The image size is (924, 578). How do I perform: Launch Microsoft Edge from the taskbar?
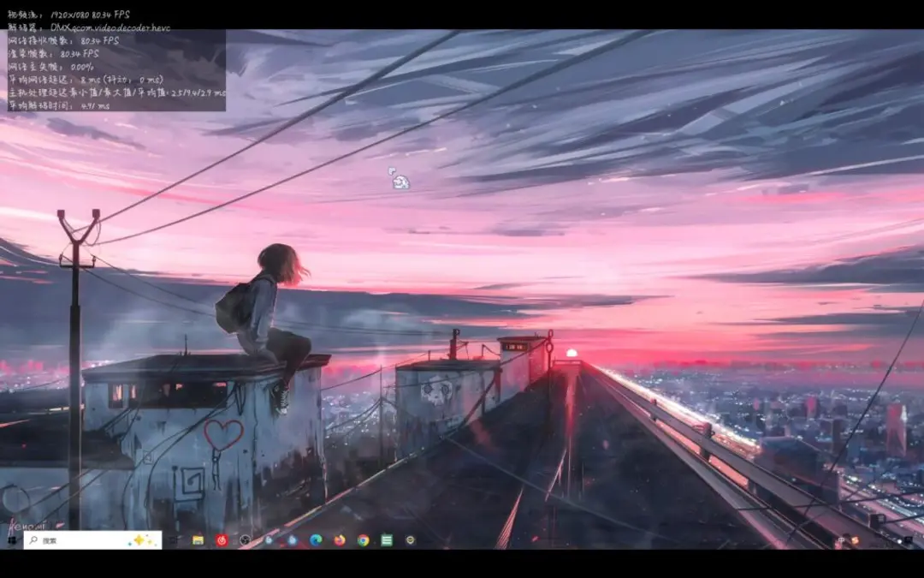click(x=316, y=539)
